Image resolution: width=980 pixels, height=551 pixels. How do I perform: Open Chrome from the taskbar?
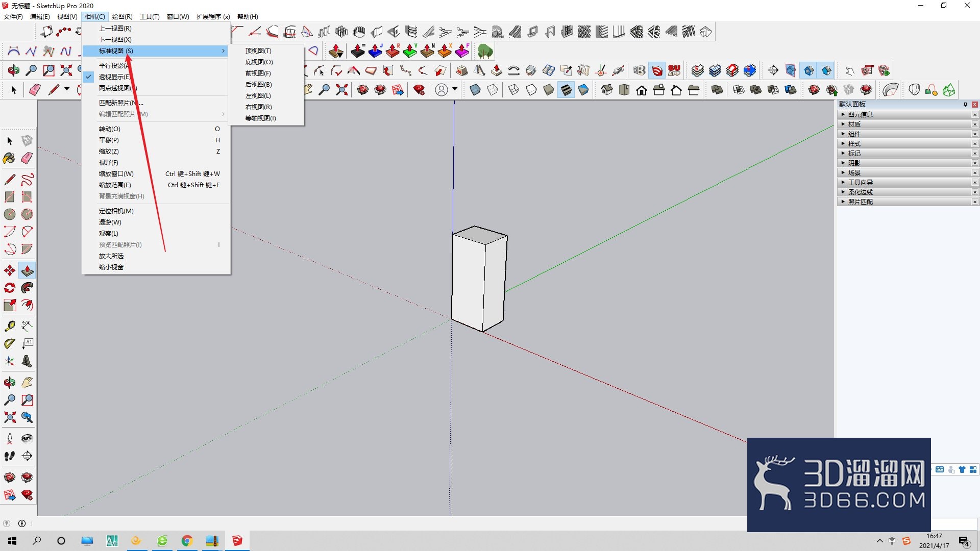click(x=187, y=541)
